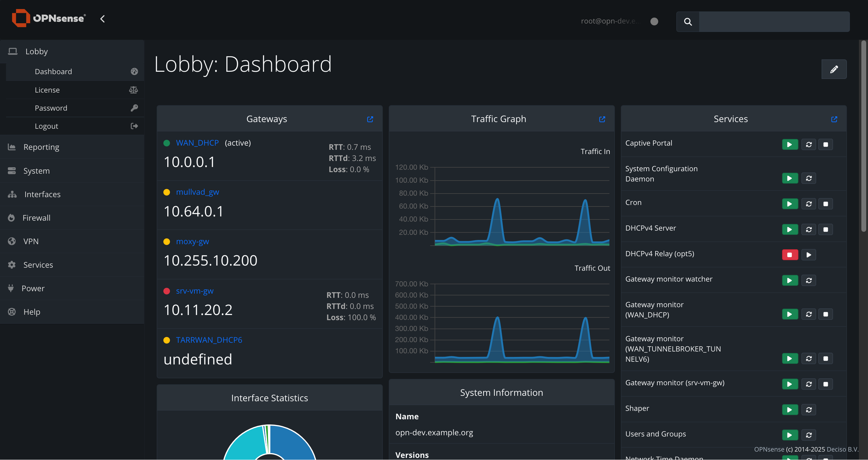Expand the Firewall menu section
The image size is (868, 460).
pos(36,218)
